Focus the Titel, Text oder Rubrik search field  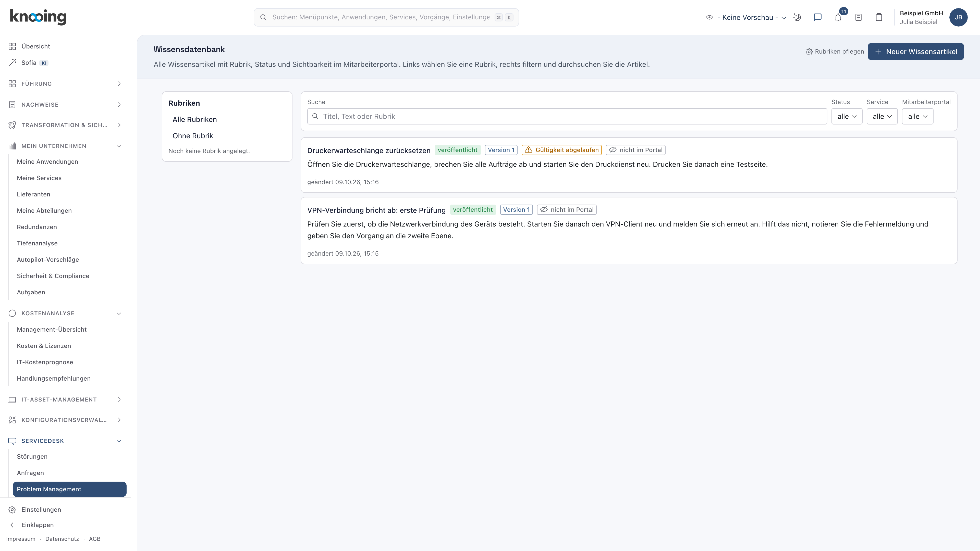567,116
